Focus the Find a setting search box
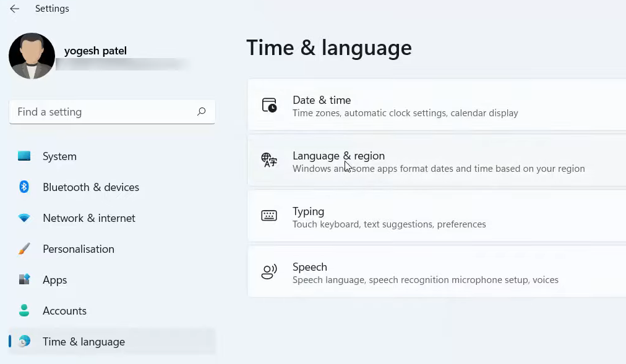The height and width of the screenshot is (364, 626). [102, 112]
